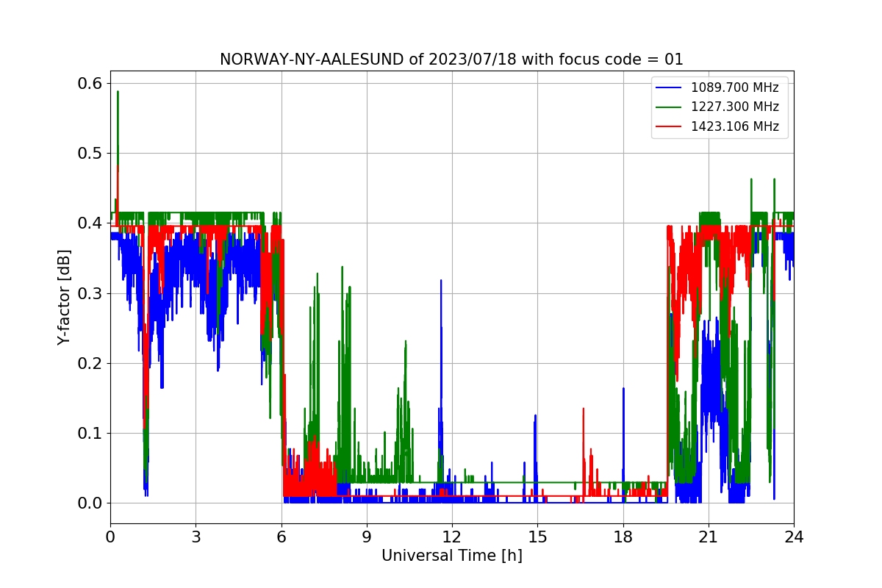Select the 1227.300 MHz legend label
The image size is (882, 588).
735,107
